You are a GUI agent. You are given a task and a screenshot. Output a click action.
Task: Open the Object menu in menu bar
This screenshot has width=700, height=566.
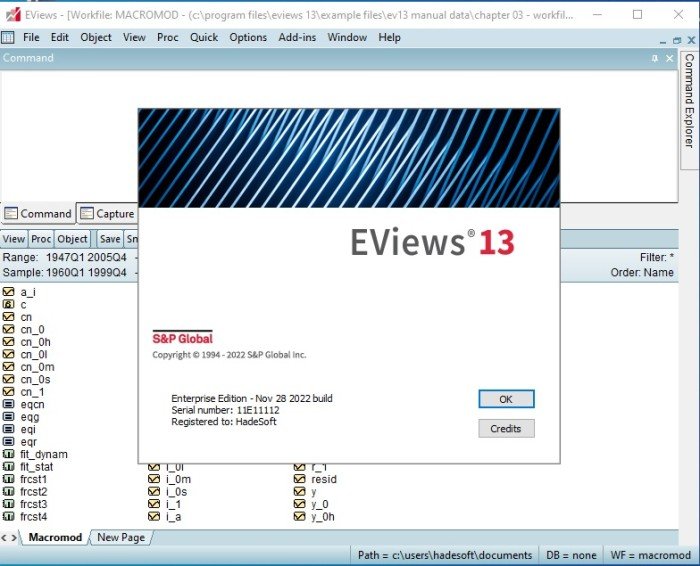[x=96, y=37]
